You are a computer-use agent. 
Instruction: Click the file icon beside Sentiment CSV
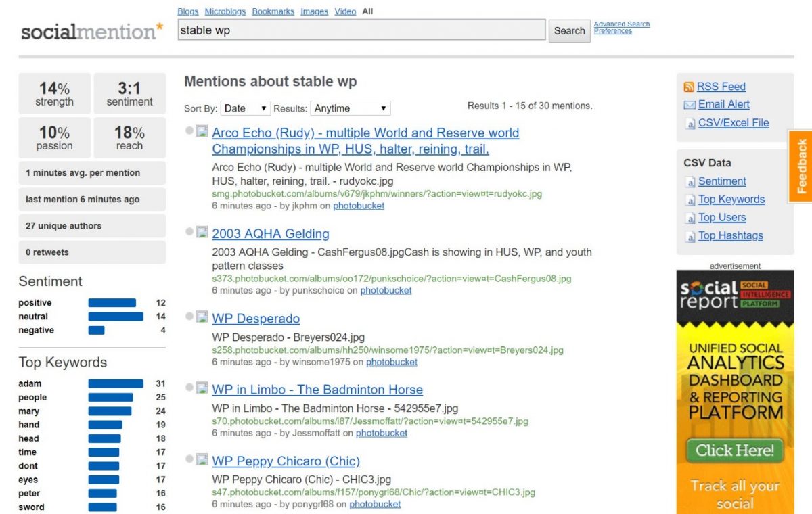tap(690, 182)
